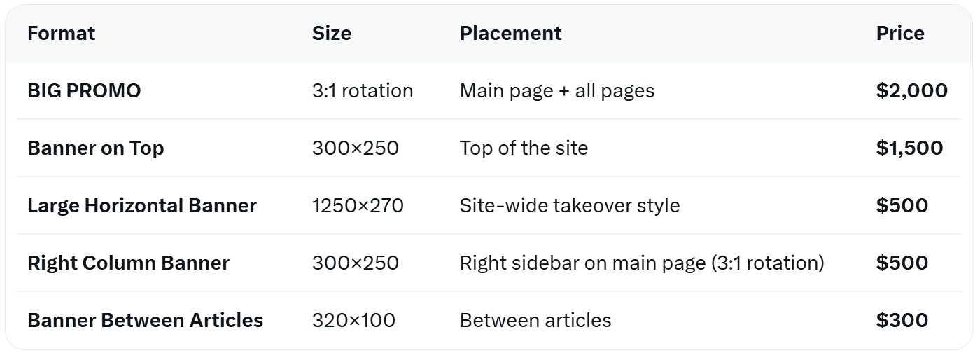The height and width of the screenshot is (353, 980).
Task: Select the Banner on Top row label
Action: [96, 148]
